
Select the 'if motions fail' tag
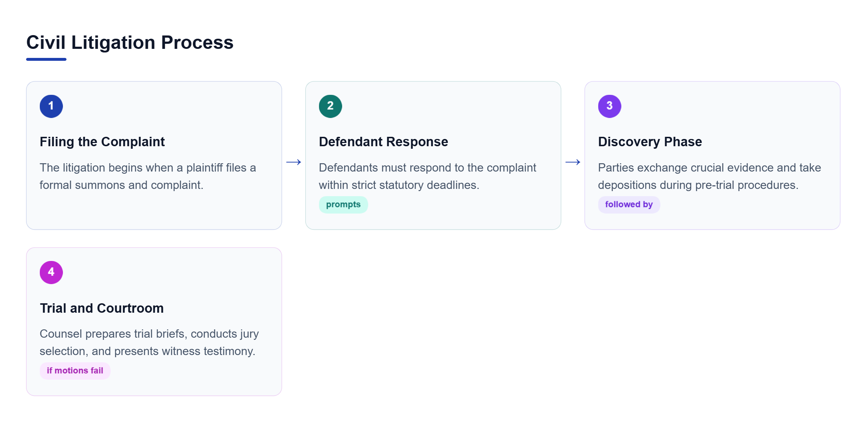75,371
